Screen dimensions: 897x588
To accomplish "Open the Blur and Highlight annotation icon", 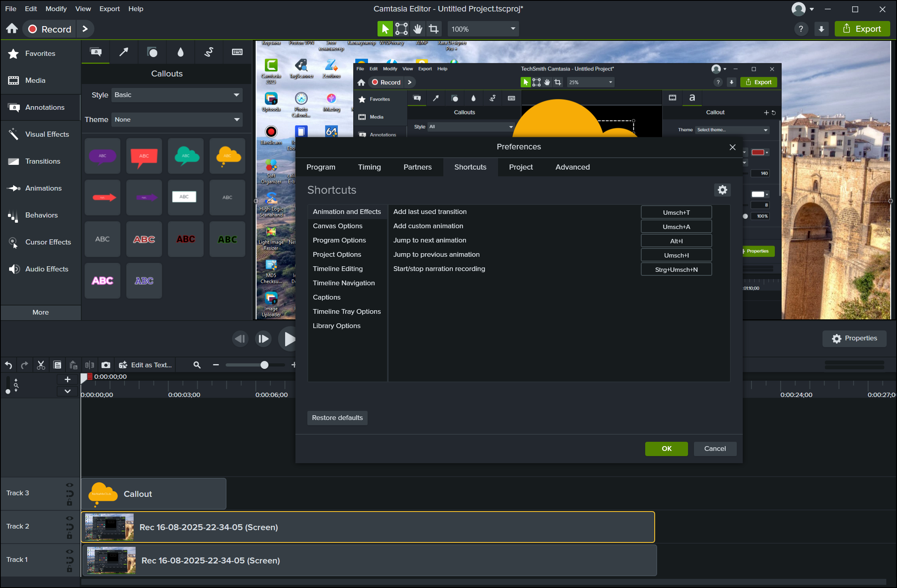I will (x=180, y=52).
